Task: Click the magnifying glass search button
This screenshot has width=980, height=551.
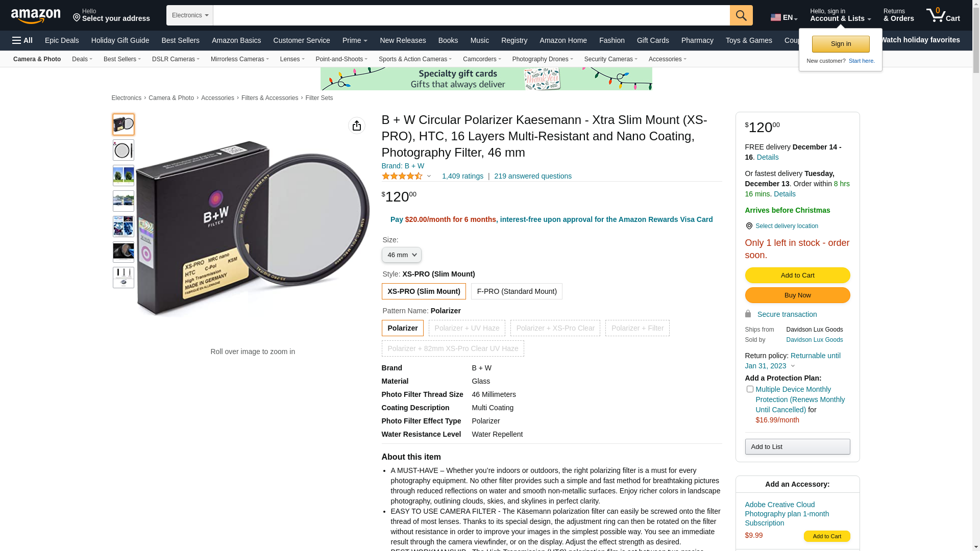Action: 741,15
